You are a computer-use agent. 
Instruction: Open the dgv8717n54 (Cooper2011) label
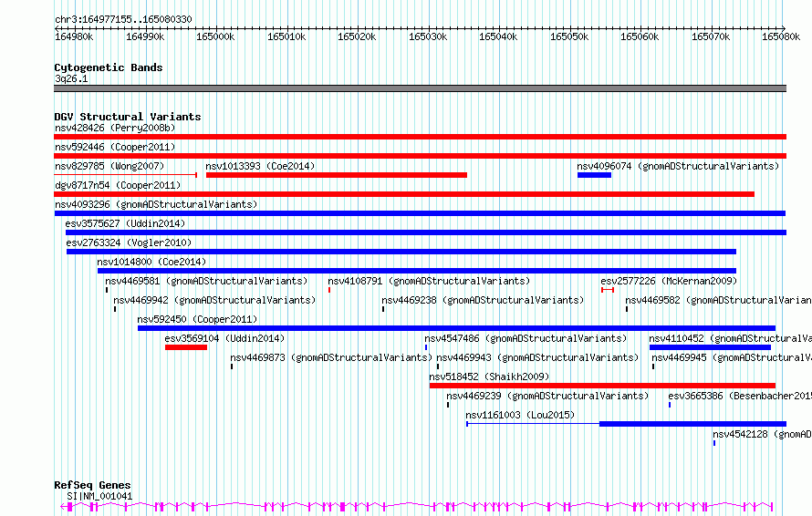(x=118, y=185)
